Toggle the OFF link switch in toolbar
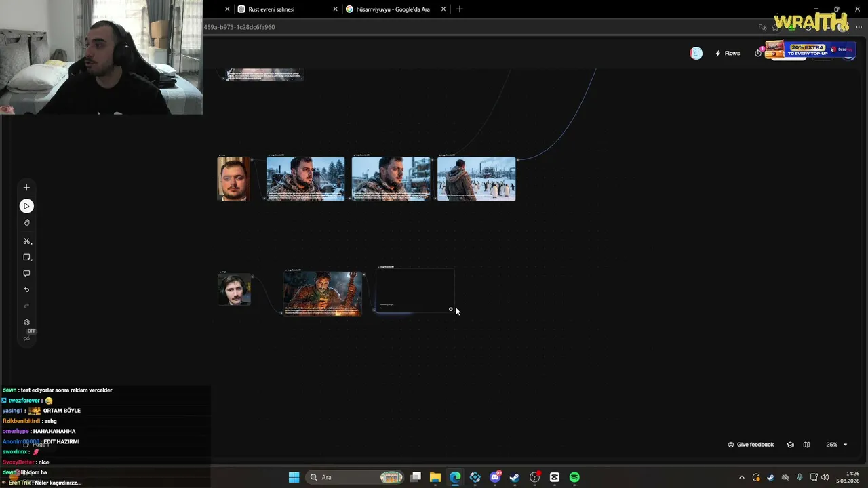Screen dimensions: 868x488 coord(28,335)
